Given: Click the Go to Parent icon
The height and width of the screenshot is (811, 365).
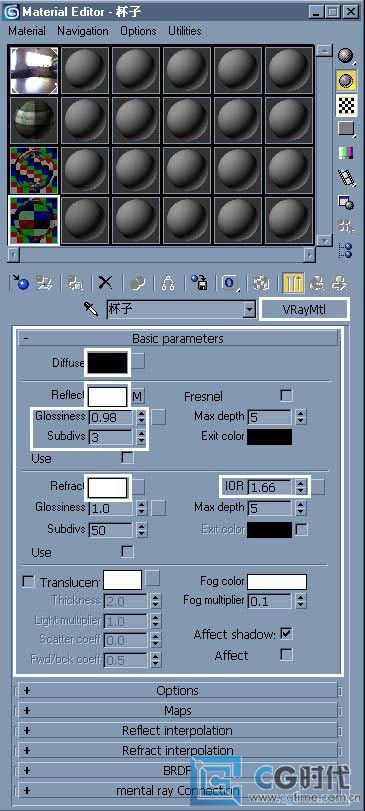Looking at the screenshot, I should (x=316, y=282).
